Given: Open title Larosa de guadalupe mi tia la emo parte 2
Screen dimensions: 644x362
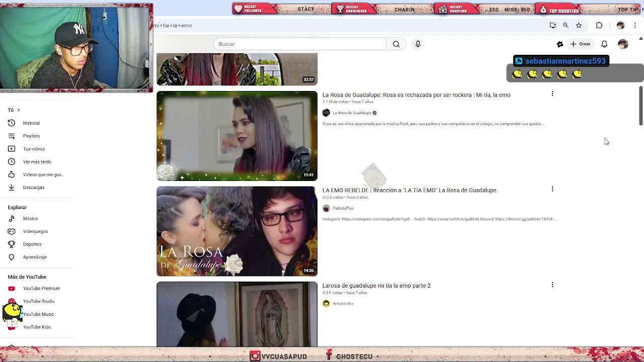Looking at the screenshot, I should click(x=376, y=286).
